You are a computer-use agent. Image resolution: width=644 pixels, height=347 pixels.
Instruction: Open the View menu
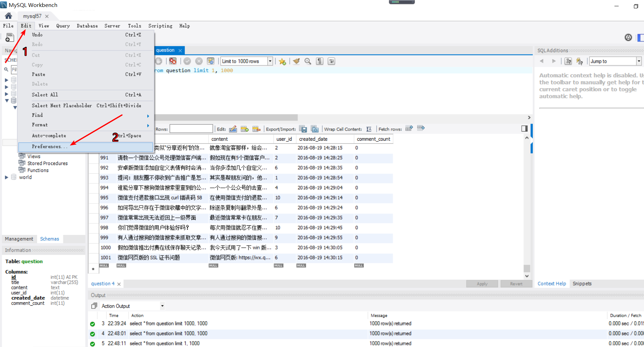[44, 26]
